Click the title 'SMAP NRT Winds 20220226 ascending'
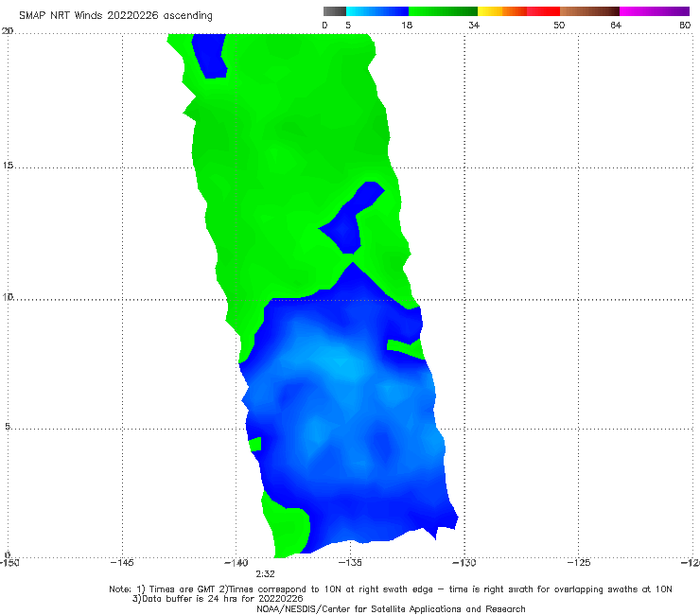The image size is (700, 615). [115, 15]
